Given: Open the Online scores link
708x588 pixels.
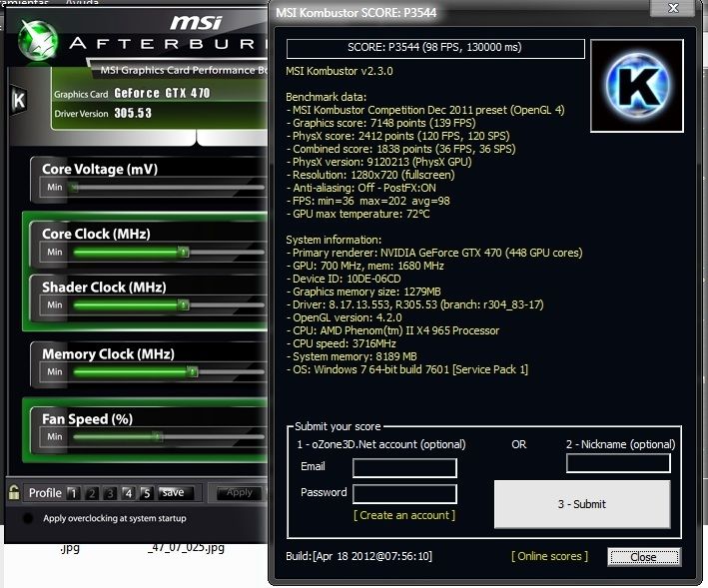Looking at the screenshot, I should 549,556.
